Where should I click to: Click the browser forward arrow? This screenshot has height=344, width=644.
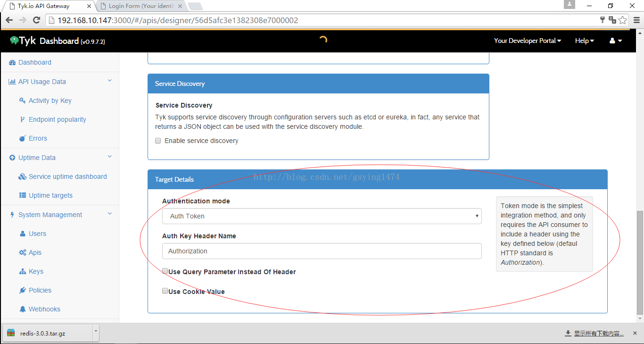click(x=23, y=20)
